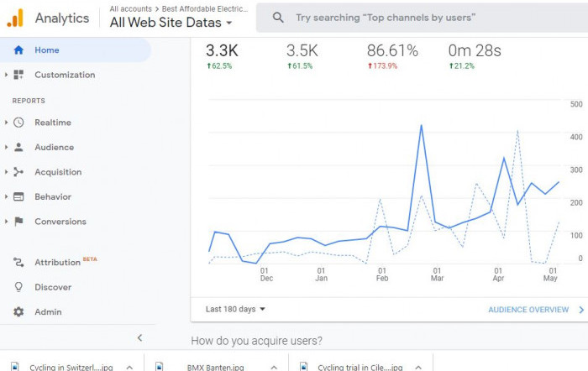Click the Attribution beta icon
This screenshot has height=371, width=588.
pyautogui.click(x=18, y=263)
